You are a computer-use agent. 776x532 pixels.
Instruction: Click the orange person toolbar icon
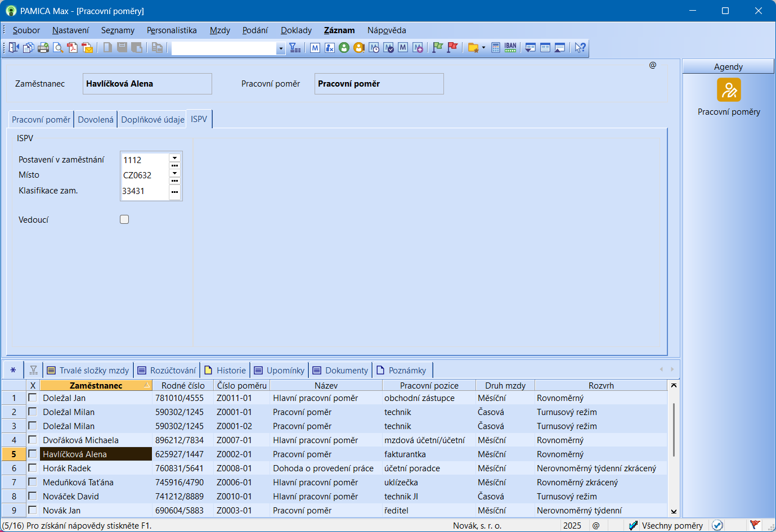point(359,48)
